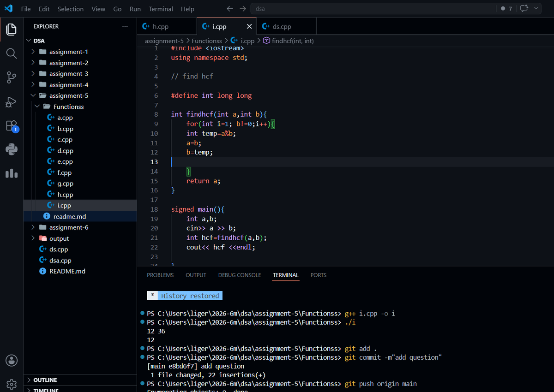The width and height of the screenshot is (554, 392).
Task: Open the Terminal menu
Action: 161,9
